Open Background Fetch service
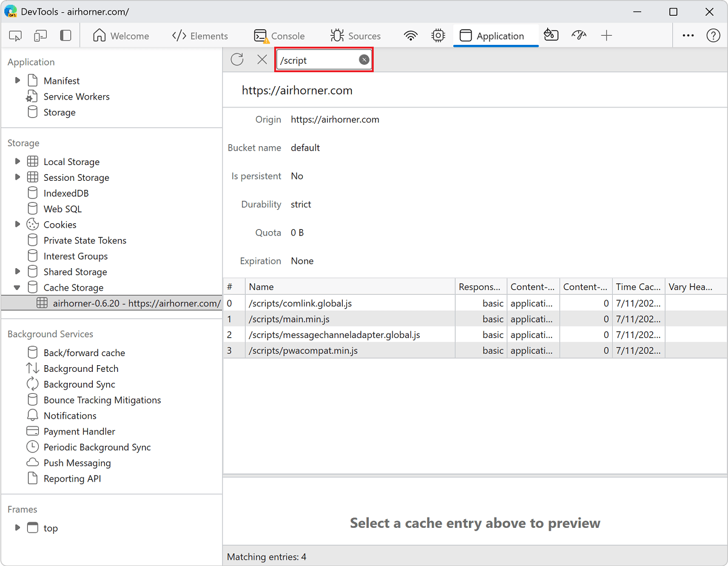The width and height of the screenshot is (728, 566). pyautogui.click(x=79, y=368)
